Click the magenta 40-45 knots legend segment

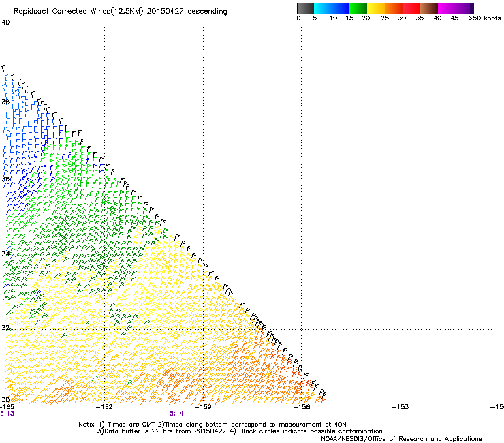pos(447,8)
